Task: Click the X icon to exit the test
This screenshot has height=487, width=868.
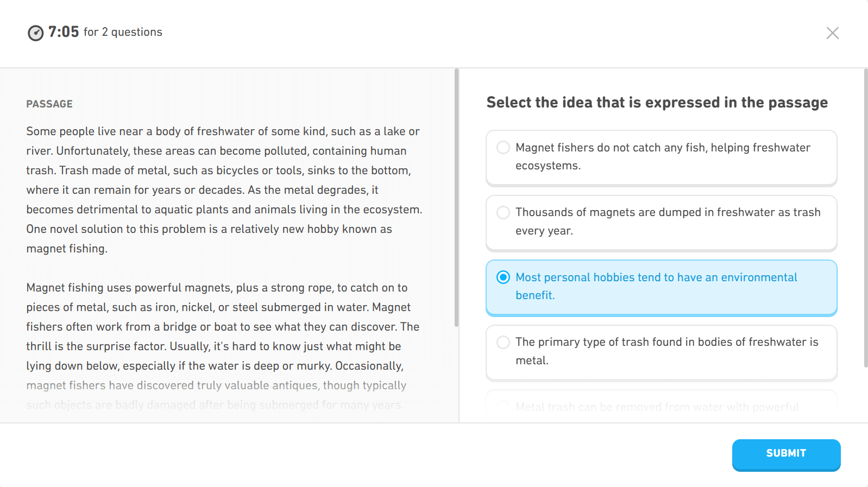Action: pos(832,33)
